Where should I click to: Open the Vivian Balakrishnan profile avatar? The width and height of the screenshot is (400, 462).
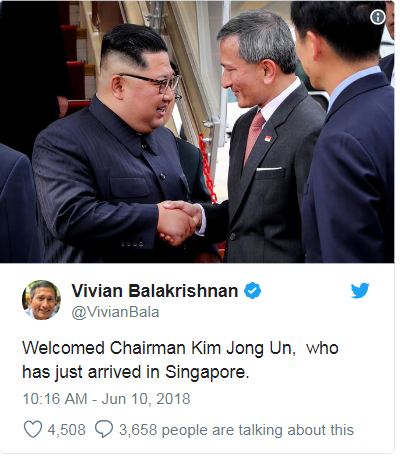41,300
